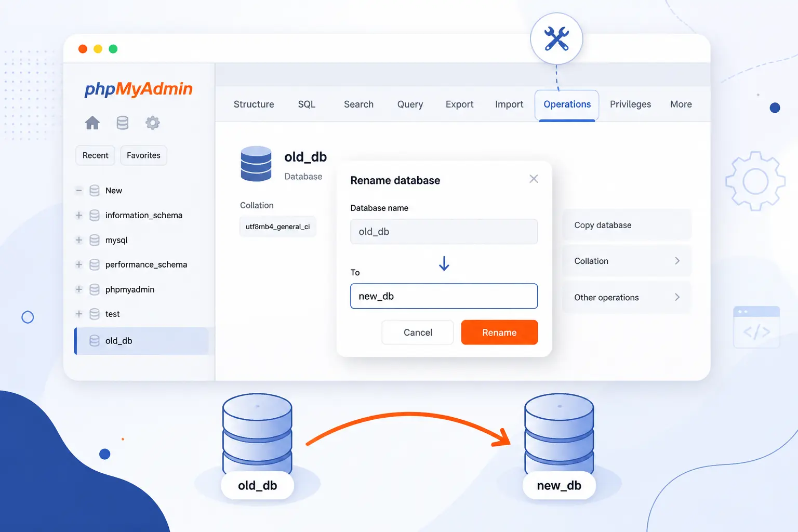Open the settings gear in sidebar
798x532 pixels.
pos(153,123)
